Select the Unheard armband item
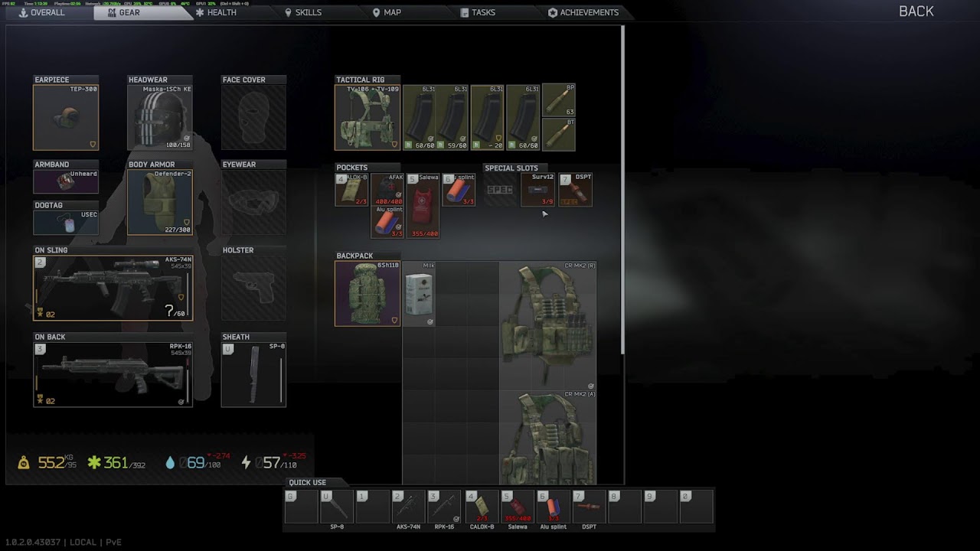The width and height of the screenshot is (980, 551). 66,181
